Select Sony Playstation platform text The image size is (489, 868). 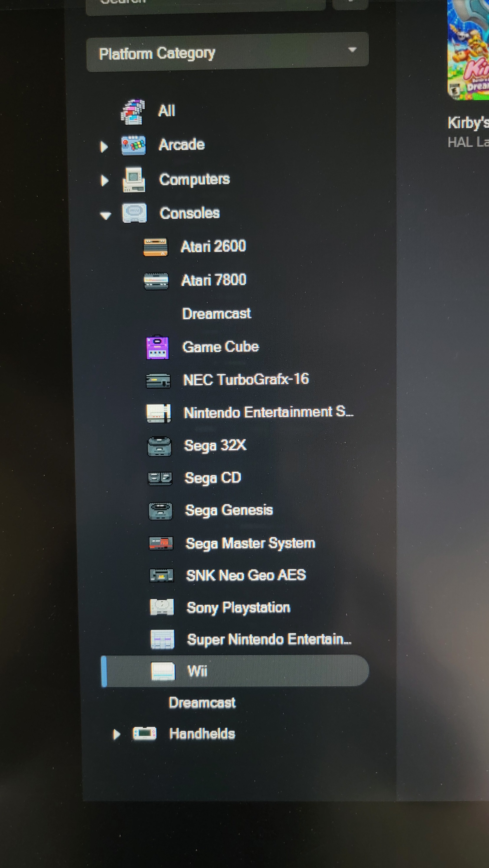point(238,608)
